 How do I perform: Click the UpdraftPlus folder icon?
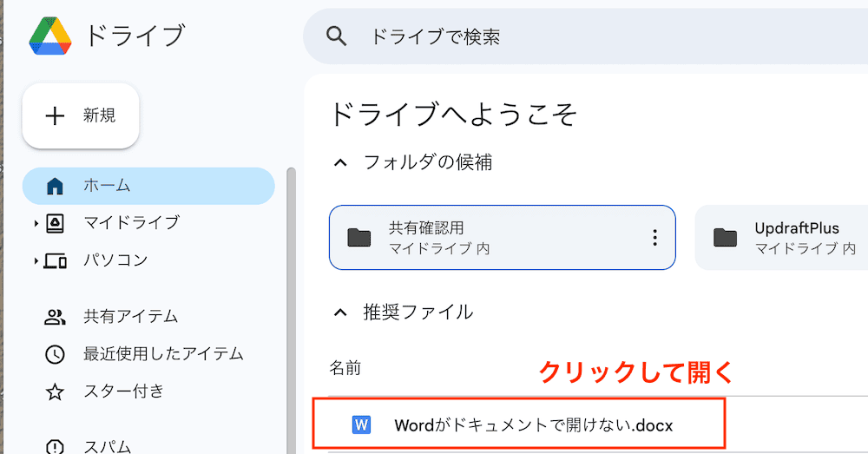click(725, 237)
